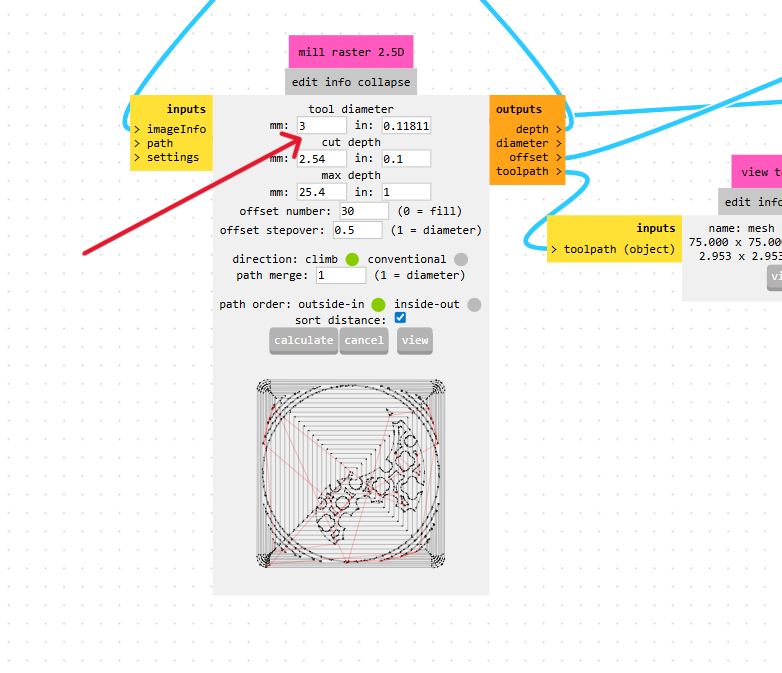Choose outside-in path order
782x673 pixels.
[379, 305]
